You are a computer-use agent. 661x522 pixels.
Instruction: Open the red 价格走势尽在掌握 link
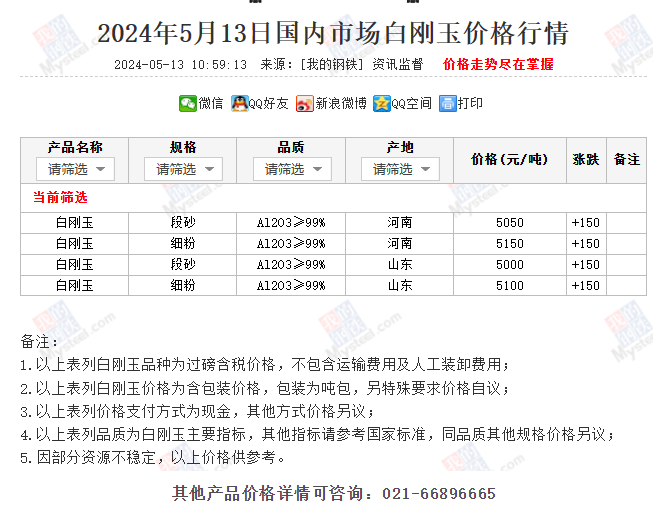497,64
